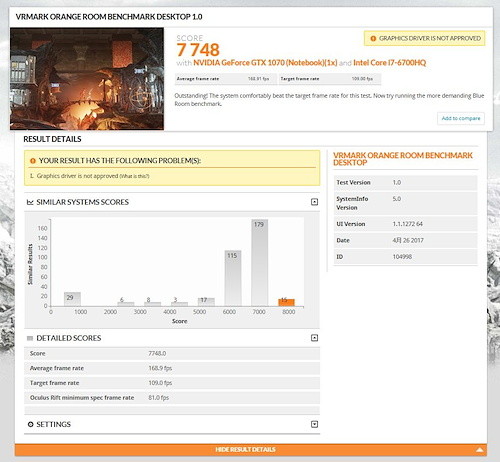Collapse the Detailed Scores section
The width and height of the screenshot is (500, 462).
pyautogui.click(x=314, y=338)
